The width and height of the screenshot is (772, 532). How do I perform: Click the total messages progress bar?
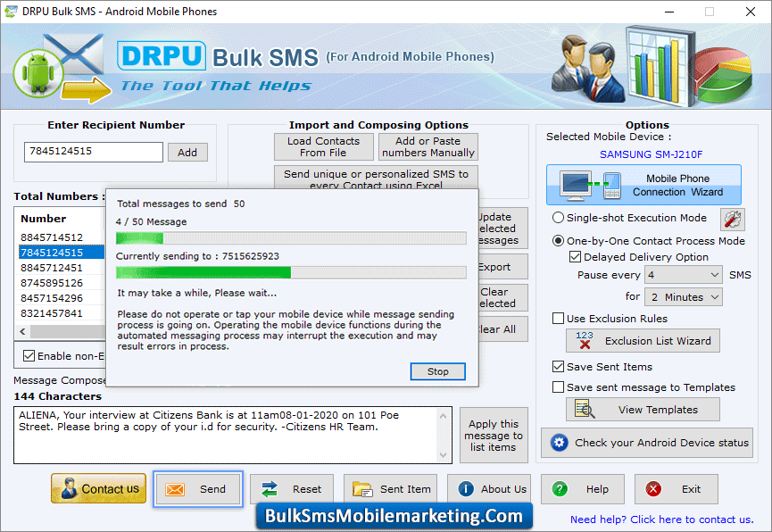click(x=291, y=238)
